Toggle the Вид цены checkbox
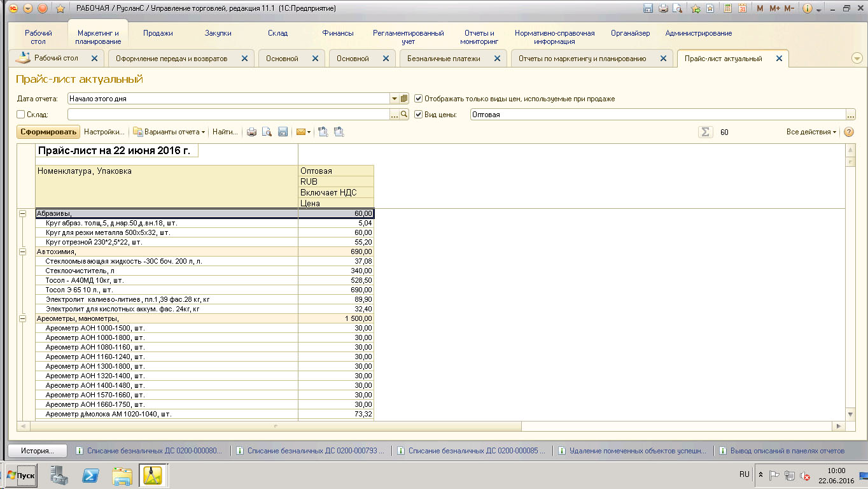This screenshot has height=489, width=868. (x=418, y=115)
